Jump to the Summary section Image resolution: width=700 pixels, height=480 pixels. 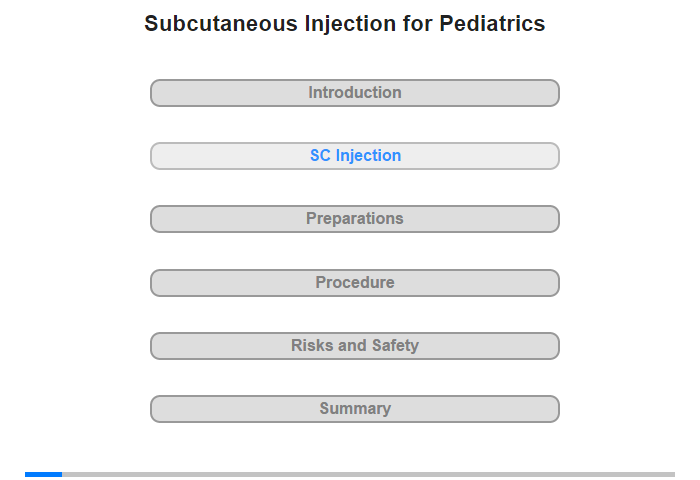coord(354,409)
